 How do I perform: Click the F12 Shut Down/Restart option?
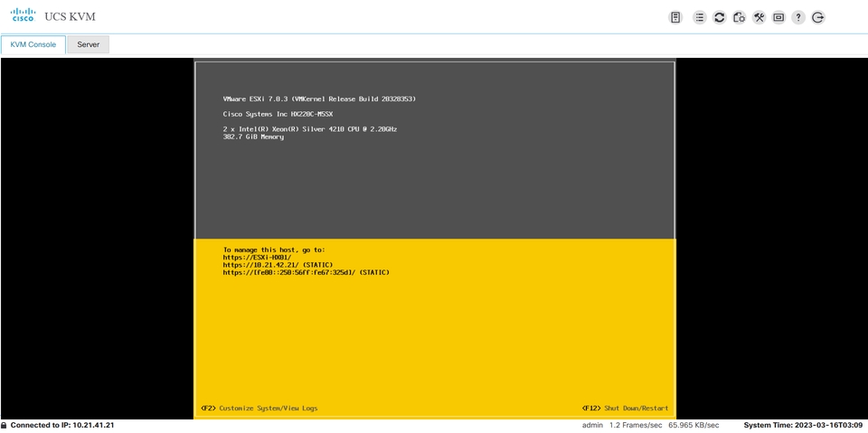(625, 408)
